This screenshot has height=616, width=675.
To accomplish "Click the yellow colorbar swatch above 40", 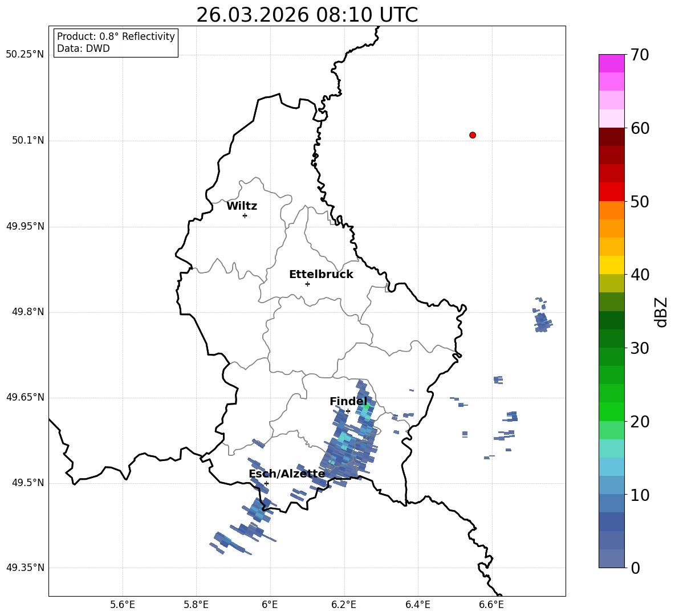I will click(612, 265).
